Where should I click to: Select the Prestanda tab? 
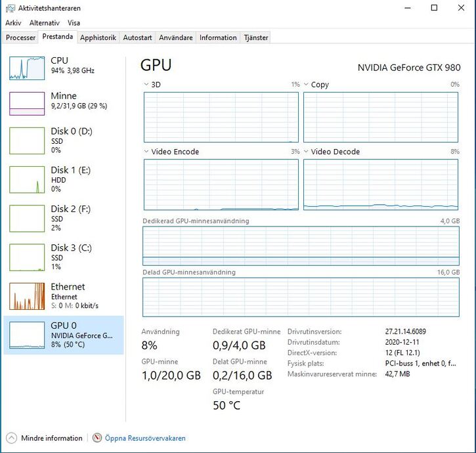57,37
